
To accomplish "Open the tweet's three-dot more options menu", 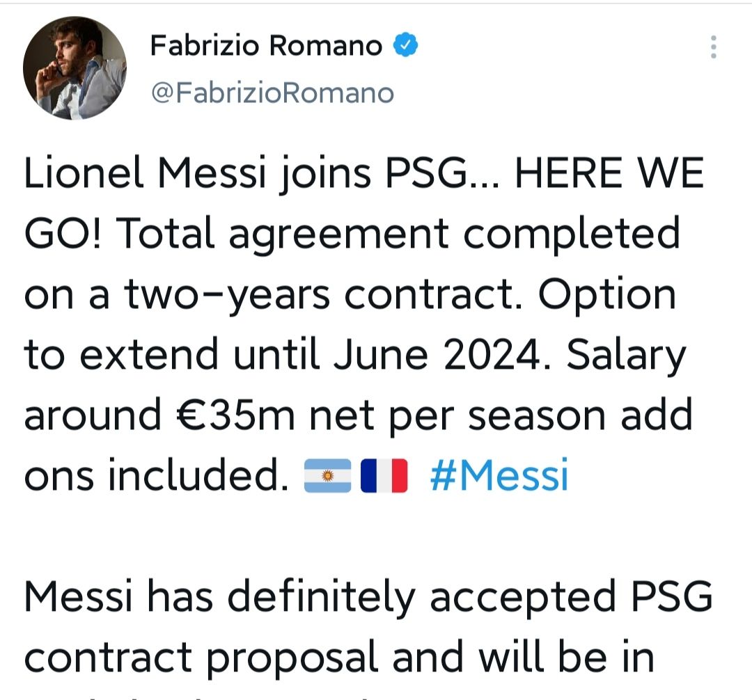I will click(x=713, y=47).
